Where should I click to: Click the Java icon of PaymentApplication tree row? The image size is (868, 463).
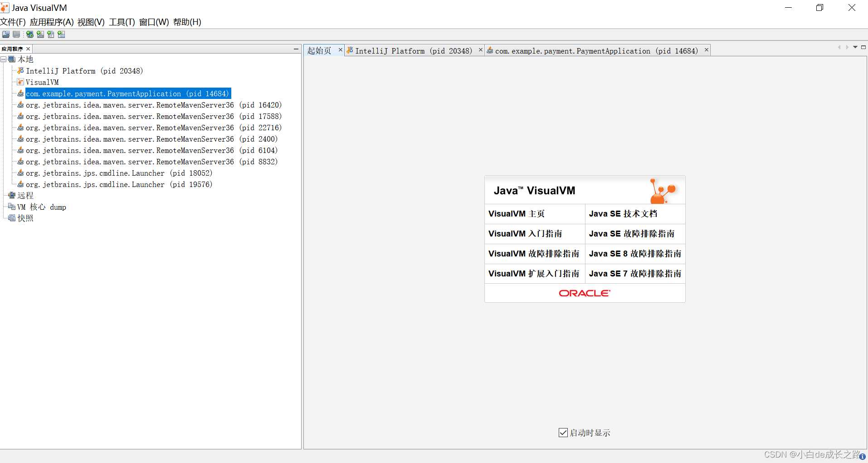[20, 94]
